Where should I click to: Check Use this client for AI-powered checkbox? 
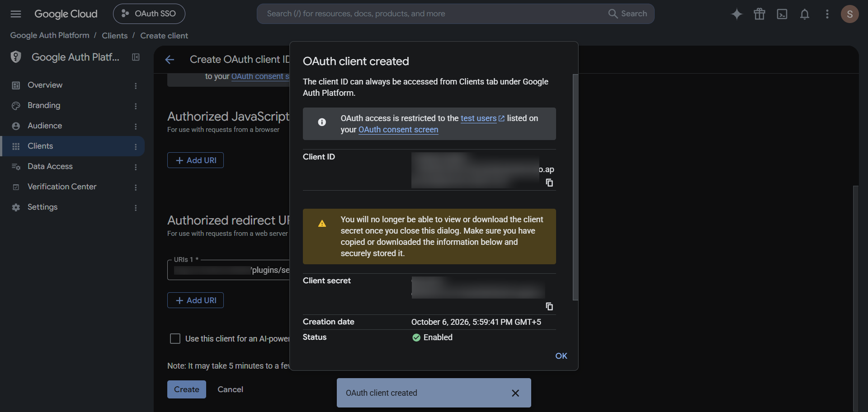point(175,339)
